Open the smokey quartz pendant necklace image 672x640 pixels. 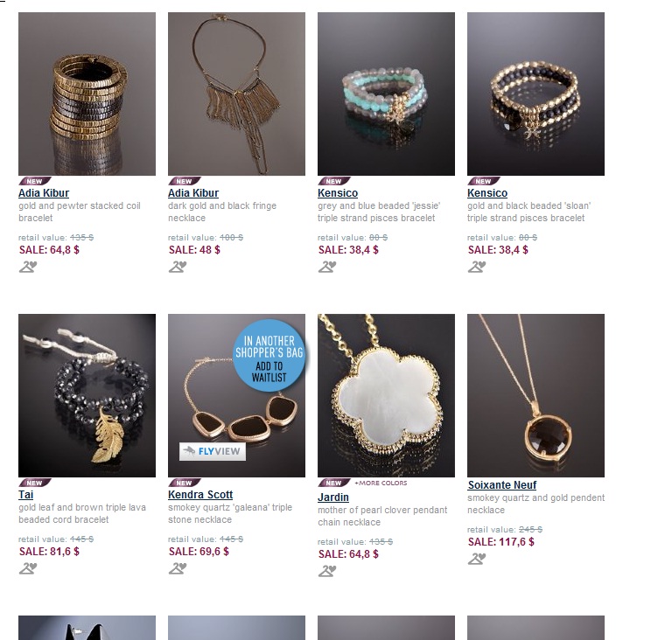(x=535, y=395)
